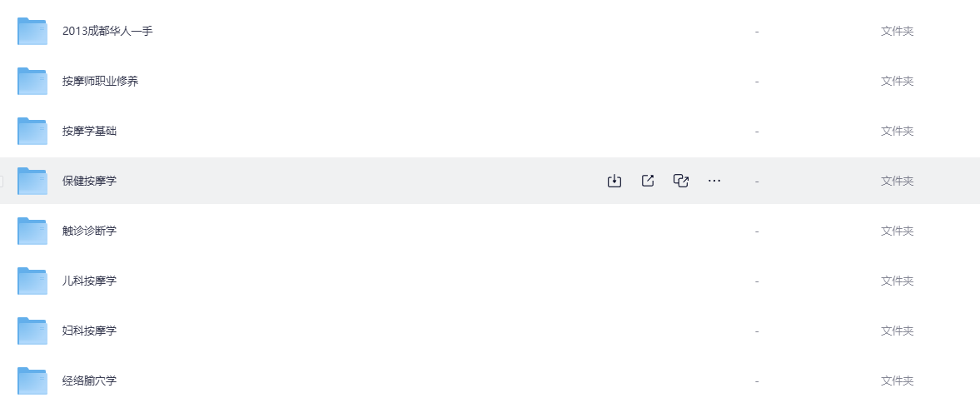Click the 触诊诊断学 folder icon
Screen dimensions: 980x413
coord(32,231)
